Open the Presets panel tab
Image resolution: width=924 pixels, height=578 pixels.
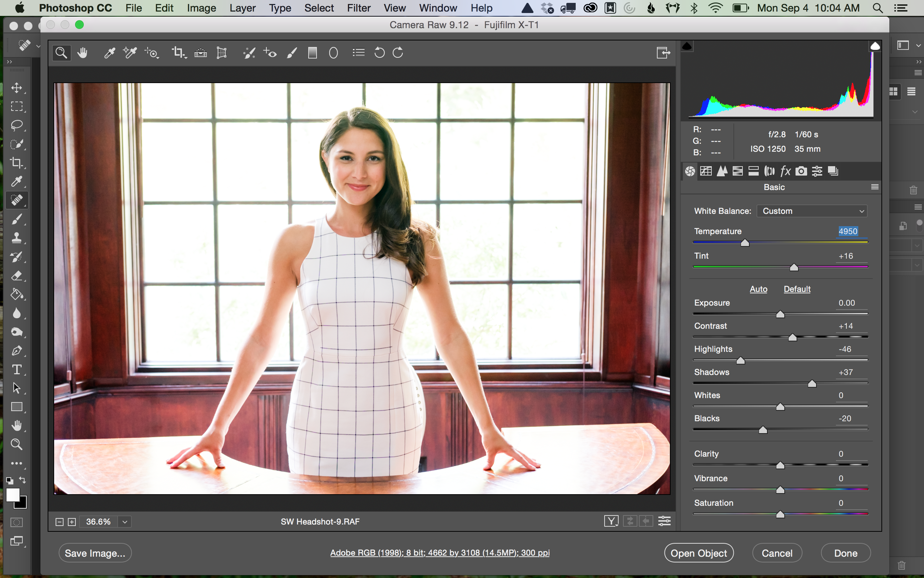817,171
